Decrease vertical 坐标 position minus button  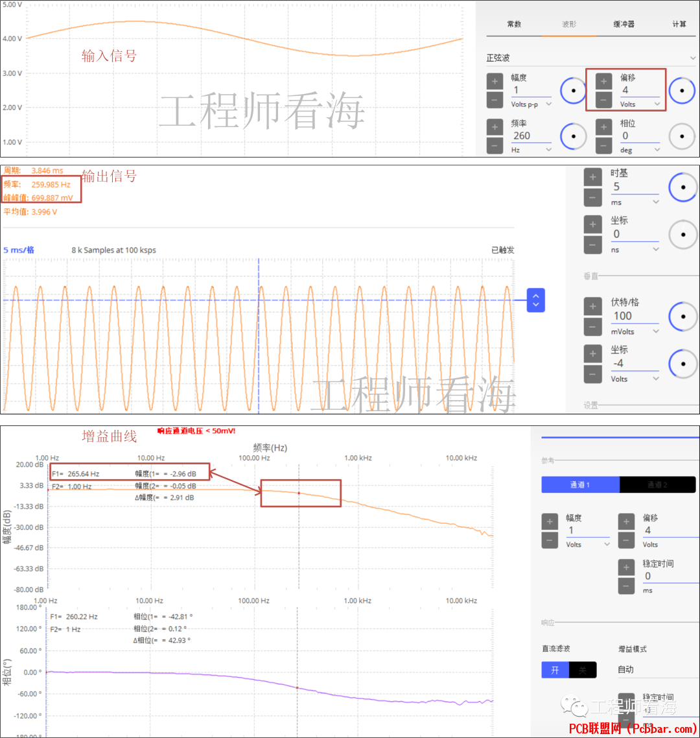coord(593,374)
